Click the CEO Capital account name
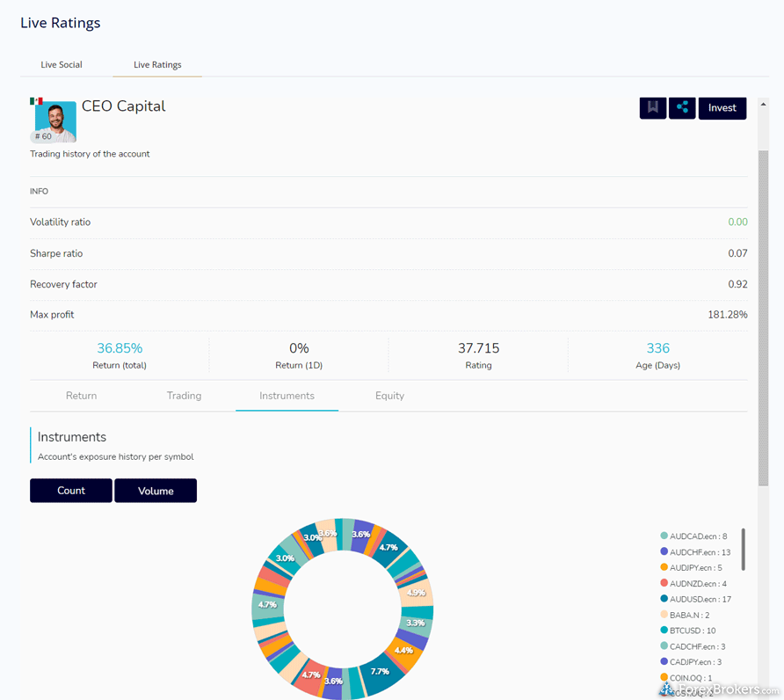 pyautogui.click(x=124, y=106)
